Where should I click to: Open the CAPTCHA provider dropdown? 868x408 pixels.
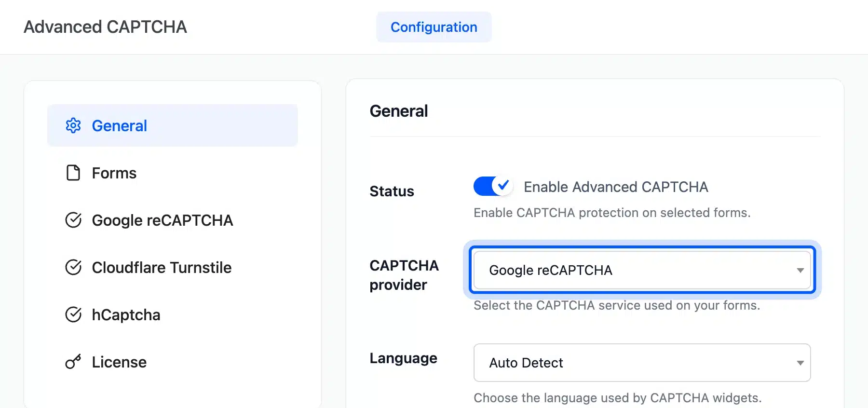pos(642,270)
